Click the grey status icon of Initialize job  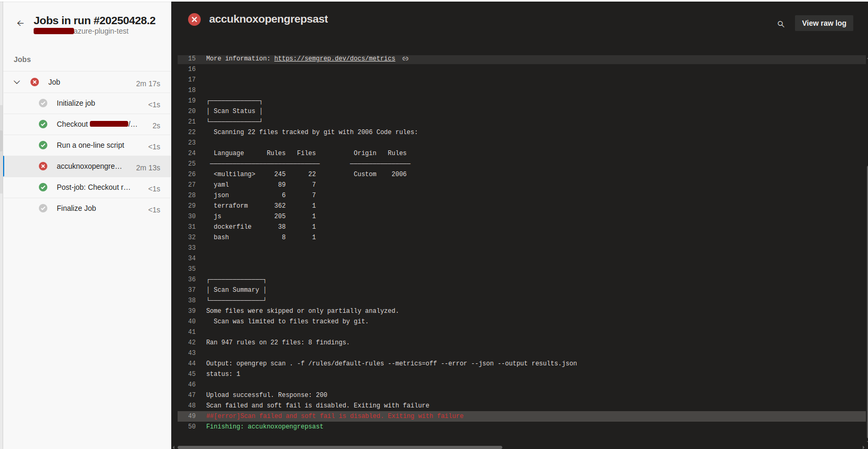[43, 103]
